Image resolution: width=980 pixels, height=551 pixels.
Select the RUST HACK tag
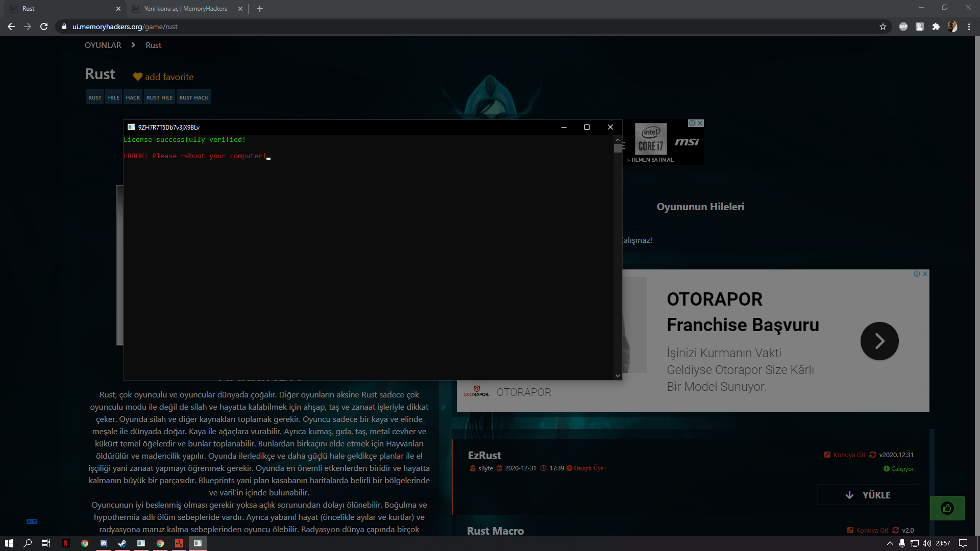point(194,97)
